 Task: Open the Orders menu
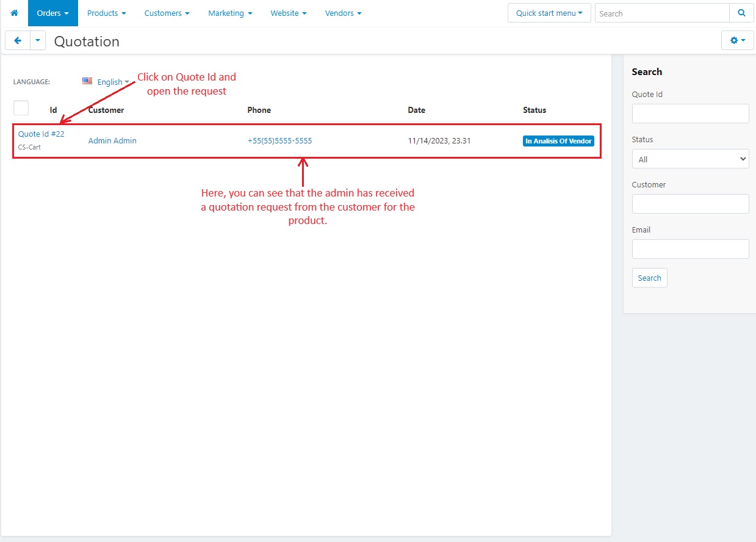tap(52, 13)
